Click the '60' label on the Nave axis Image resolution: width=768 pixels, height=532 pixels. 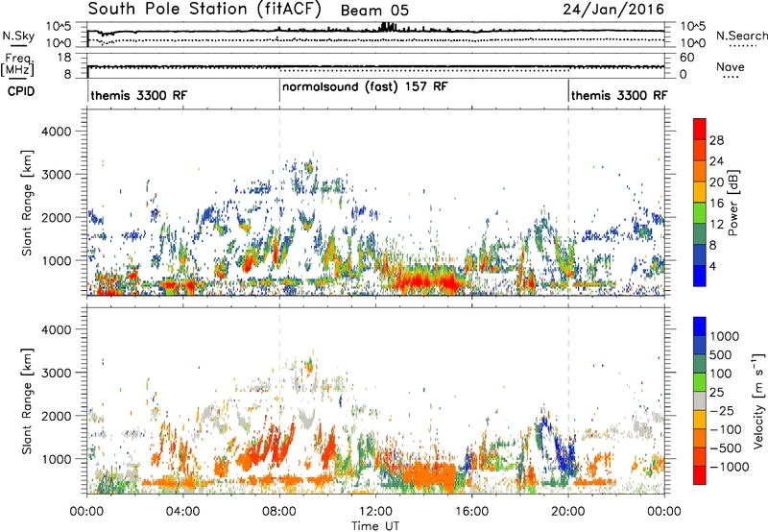pyautogui.click(x=686, y=58)
